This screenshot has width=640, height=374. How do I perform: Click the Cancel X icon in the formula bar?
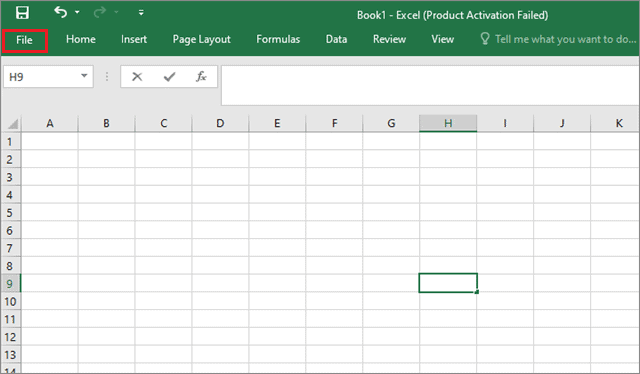click(137, 76)
